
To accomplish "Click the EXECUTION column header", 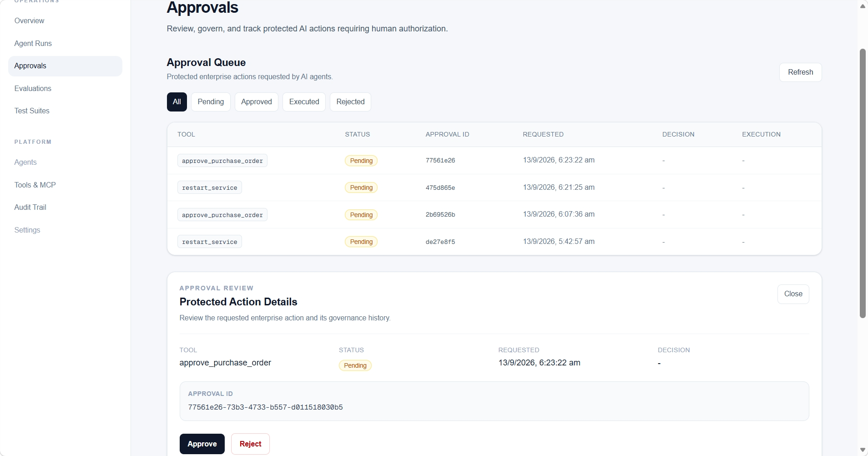I will click(x=761, y=134).
